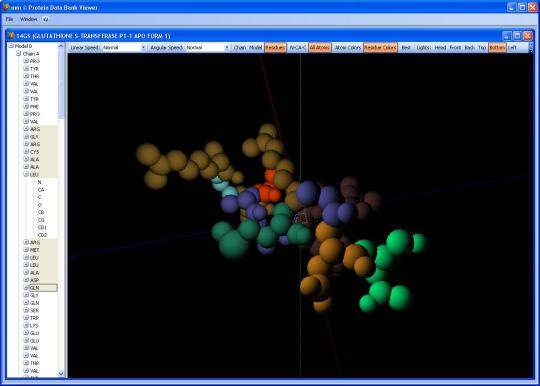Toggle the Bottom light
The image size is (540, 386).
pos(497,48)
